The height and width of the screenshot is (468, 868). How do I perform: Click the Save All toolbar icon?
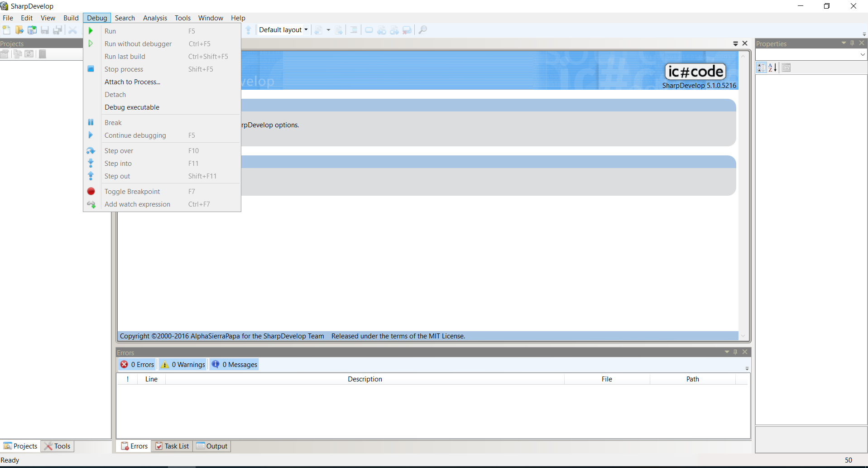pyautogui.click(x=57, y=30)
